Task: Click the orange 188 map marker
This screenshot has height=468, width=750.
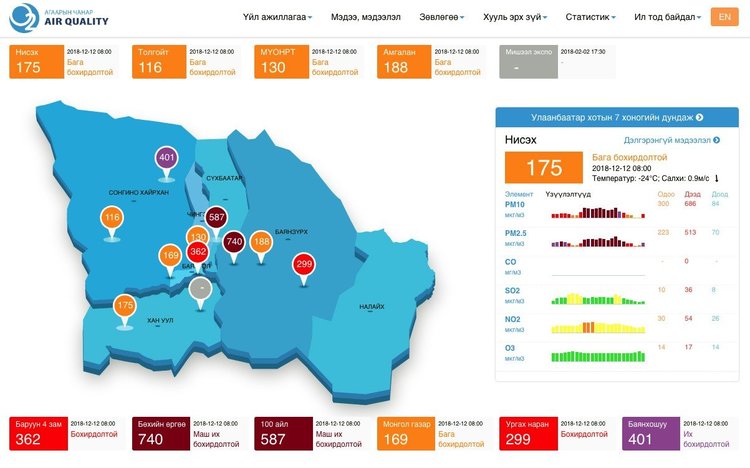Action: tap(261, 241)
